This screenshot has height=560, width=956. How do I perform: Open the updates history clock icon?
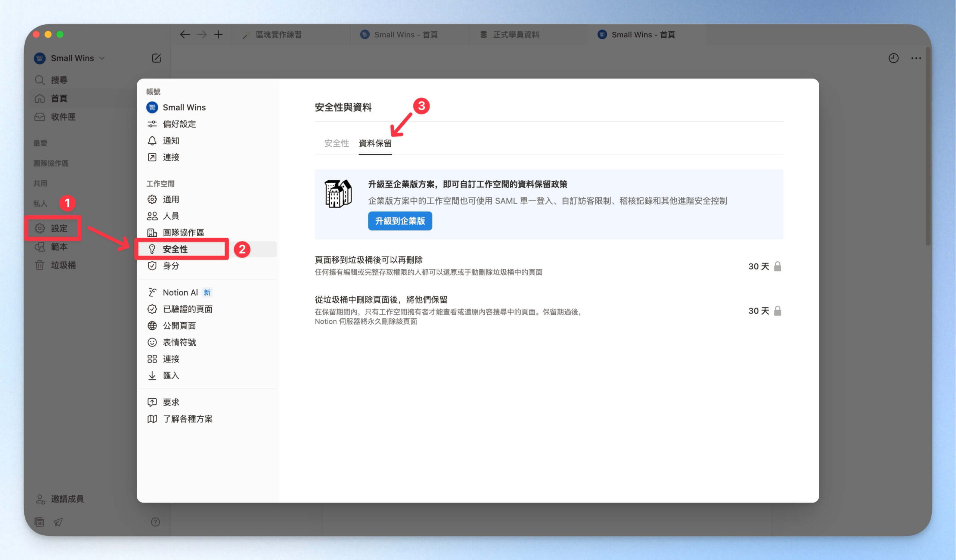893,58
